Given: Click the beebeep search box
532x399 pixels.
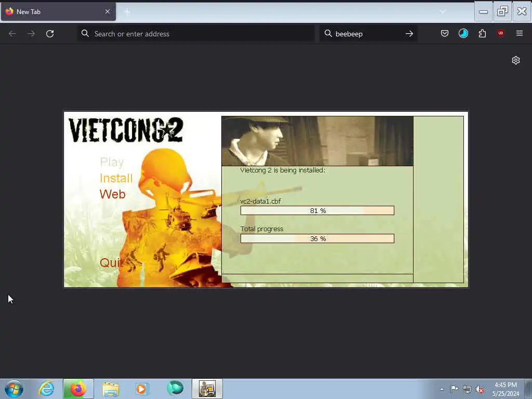Looking at the screenshot, I should point(368,34).
